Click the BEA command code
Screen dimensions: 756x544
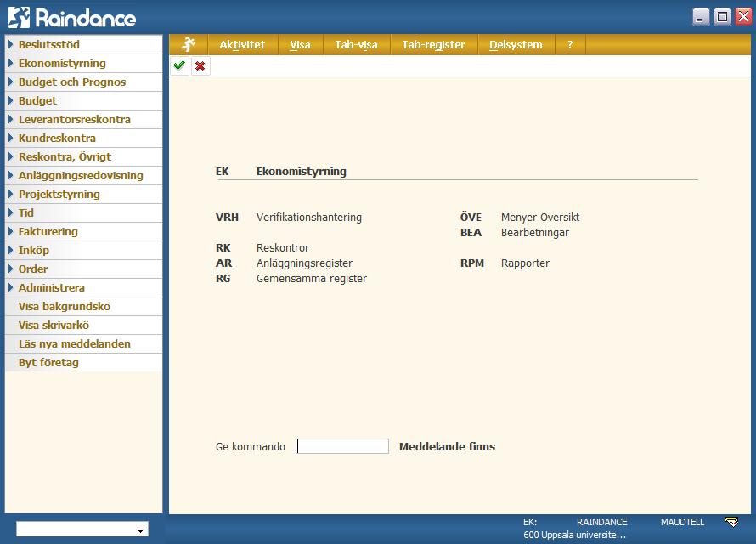point(471,232)
